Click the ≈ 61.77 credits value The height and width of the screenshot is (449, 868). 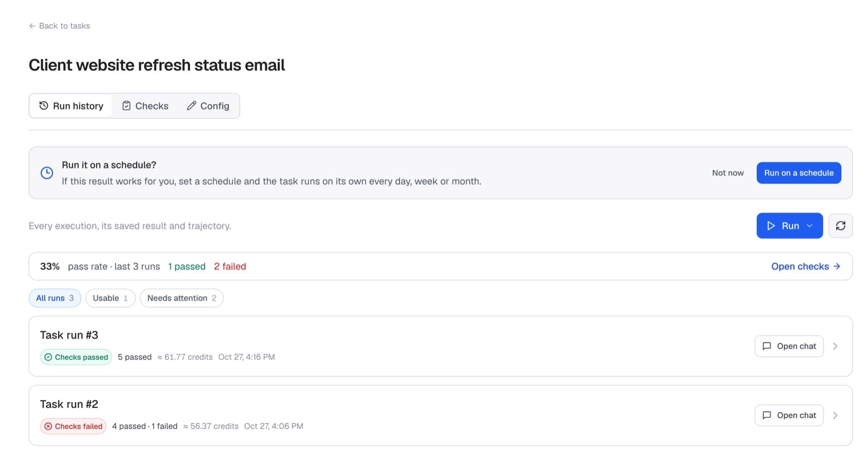[x=185, y=357]
